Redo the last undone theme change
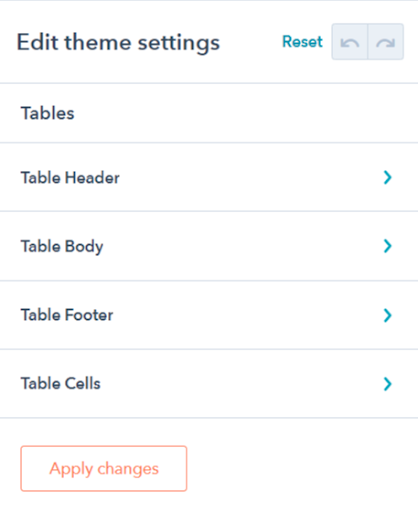The image size is (418, 512). (386, 42)
